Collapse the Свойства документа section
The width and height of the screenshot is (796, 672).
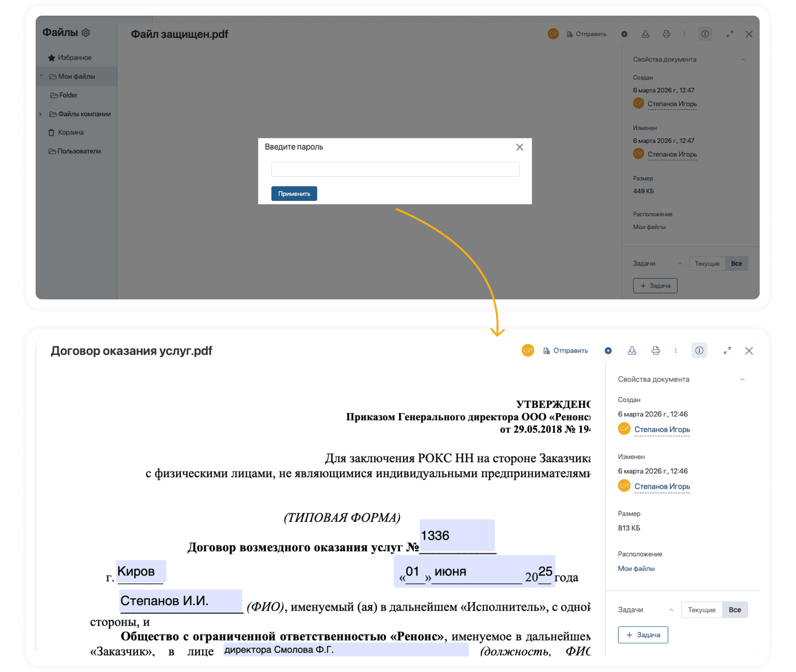point(742,379)
